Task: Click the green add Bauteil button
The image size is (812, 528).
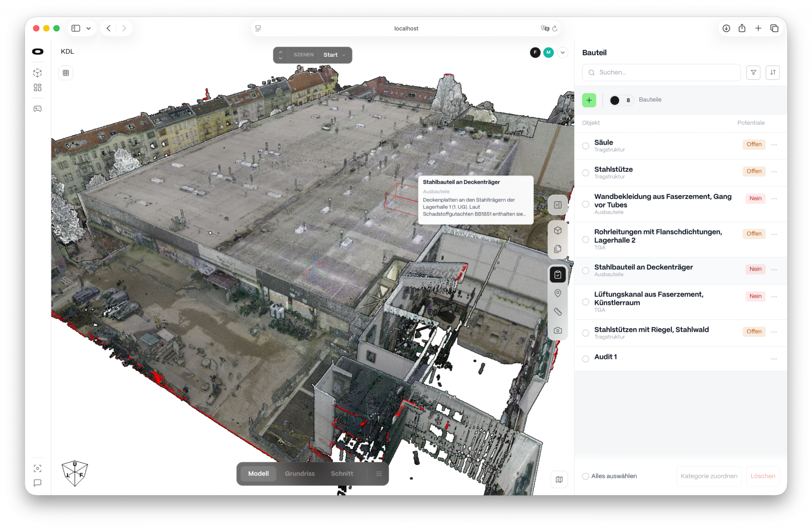Action: [x=589, y=100]
